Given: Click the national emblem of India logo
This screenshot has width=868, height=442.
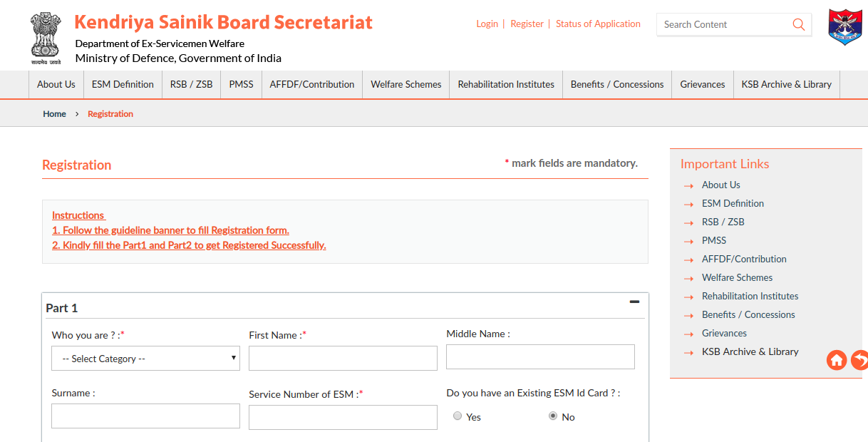Looking at the screenshot, I should point(45,34).
